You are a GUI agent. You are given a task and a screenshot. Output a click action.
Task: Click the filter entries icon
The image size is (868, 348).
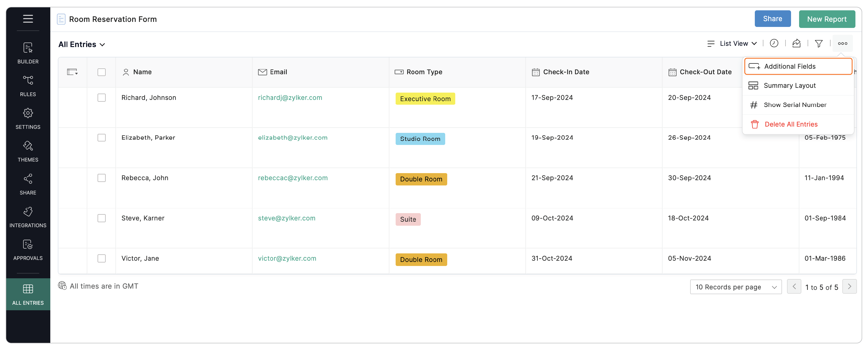point(819,43)
